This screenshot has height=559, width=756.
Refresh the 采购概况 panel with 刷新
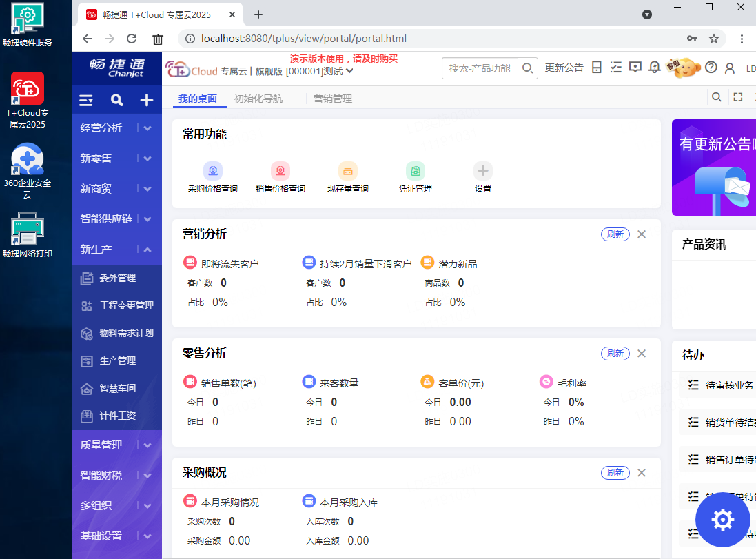tap(615, 473)
